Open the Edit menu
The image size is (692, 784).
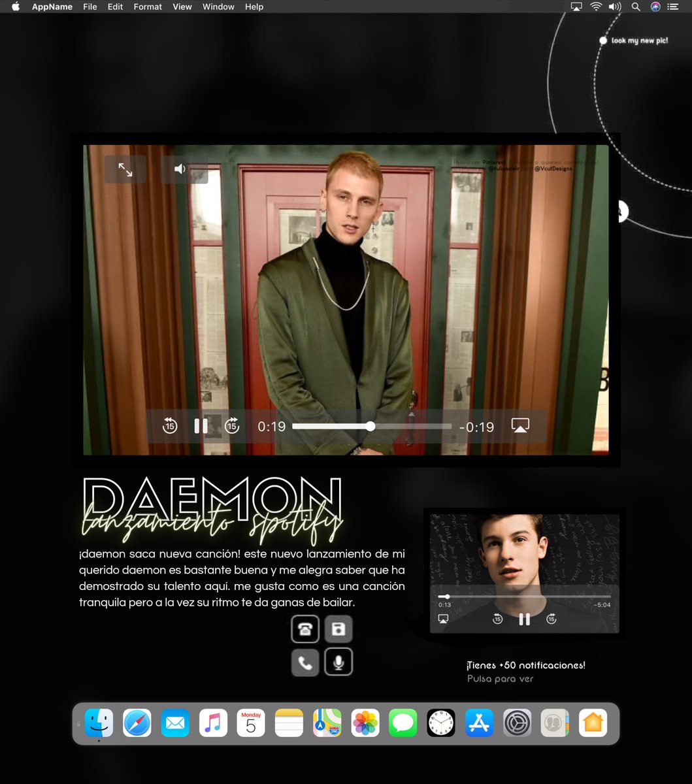tap(115, 7)
